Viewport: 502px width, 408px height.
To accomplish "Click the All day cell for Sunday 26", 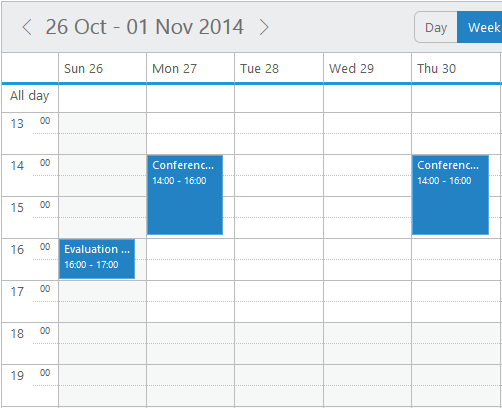I will click(x=103, y=99).
